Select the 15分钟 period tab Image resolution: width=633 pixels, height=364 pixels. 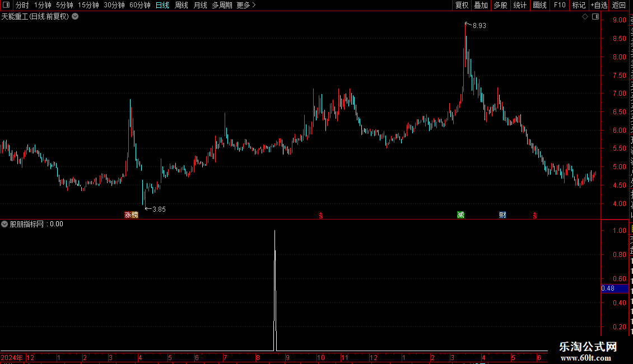89,5
